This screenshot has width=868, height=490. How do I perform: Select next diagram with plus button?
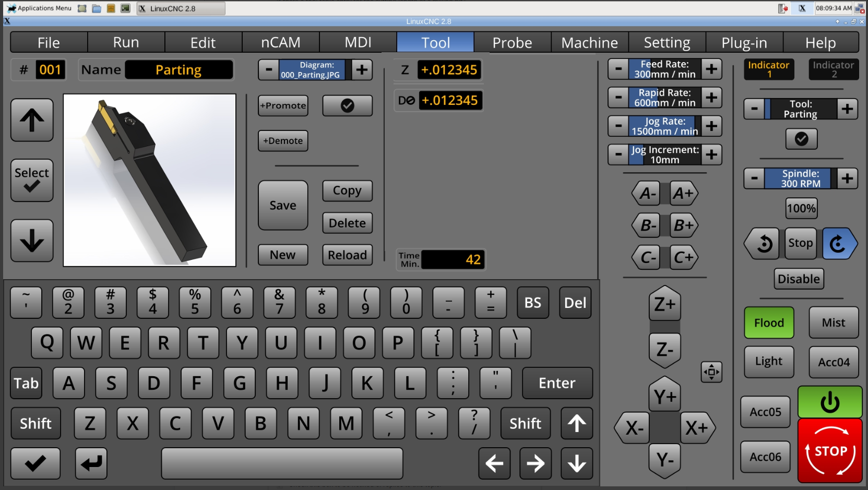pos(362,70)
